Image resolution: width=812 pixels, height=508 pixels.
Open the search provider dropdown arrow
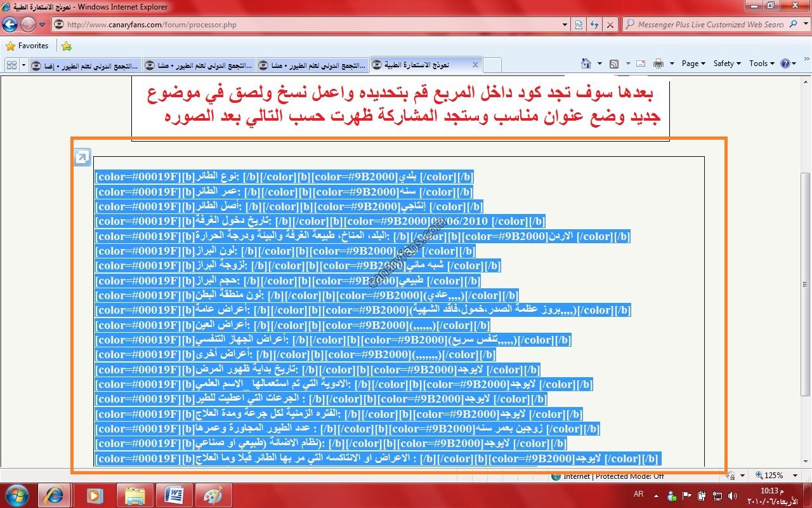point(805,25)
